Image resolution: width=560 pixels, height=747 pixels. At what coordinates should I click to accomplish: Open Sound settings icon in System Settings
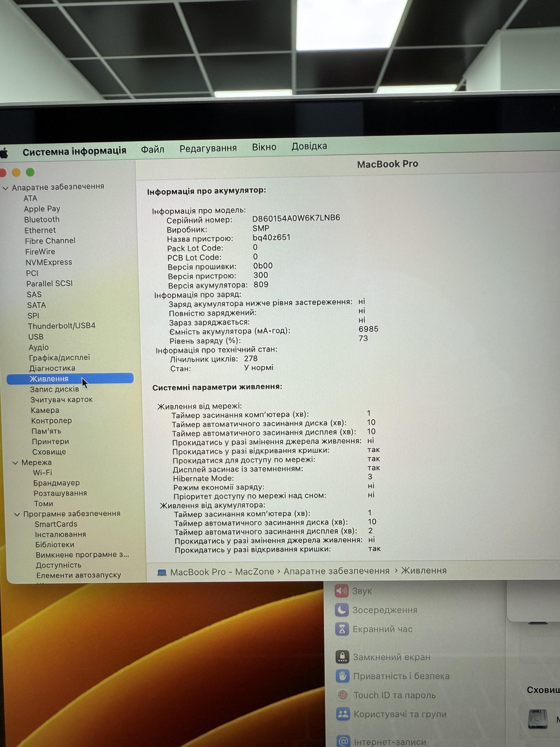click(342, 591)
